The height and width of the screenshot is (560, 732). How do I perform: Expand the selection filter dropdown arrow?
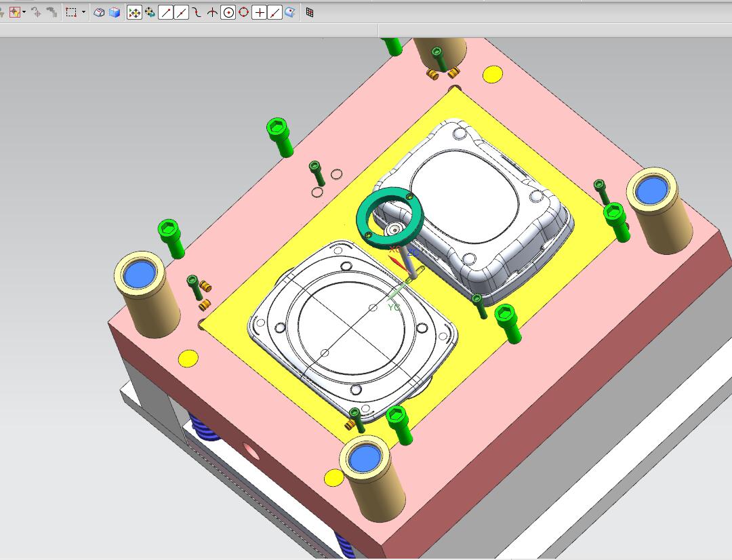tap(24, 13)
